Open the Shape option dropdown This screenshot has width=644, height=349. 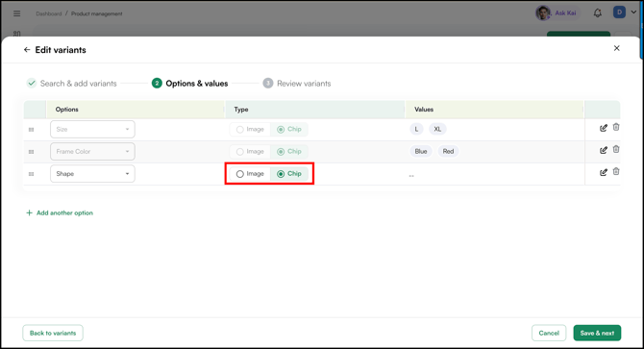point(92,174)
